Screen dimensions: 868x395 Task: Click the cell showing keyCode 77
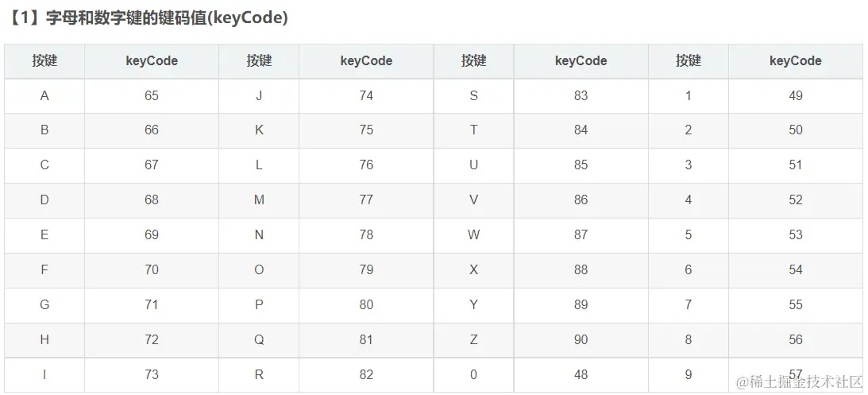tap(366, 199)
